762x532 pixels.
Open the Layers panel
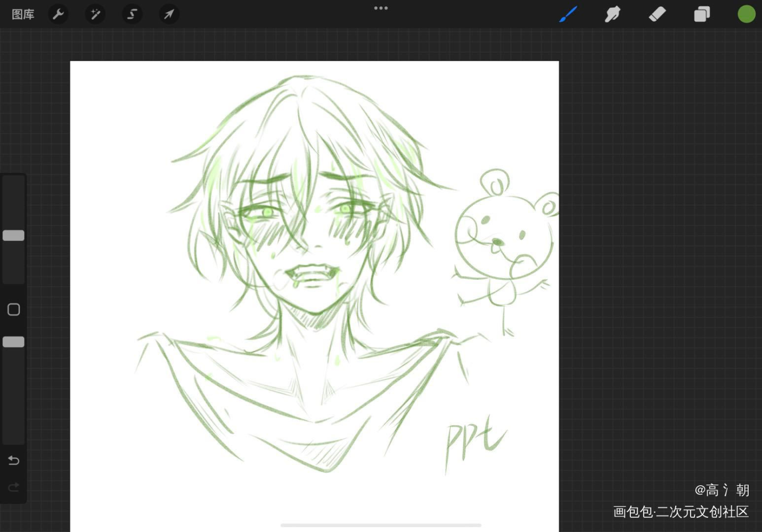tap(702, 14)
